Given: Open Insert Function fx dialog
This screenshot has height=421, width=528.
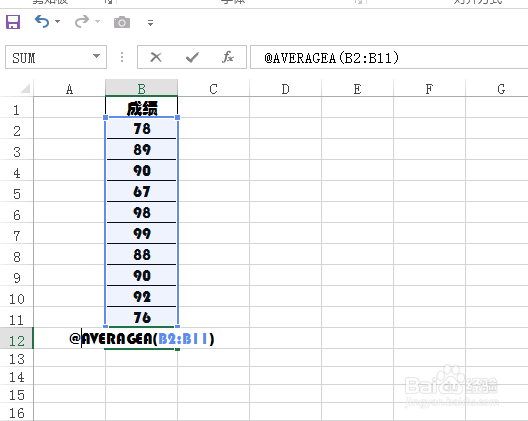Looking at the screenshot, I should coord(228,57).
